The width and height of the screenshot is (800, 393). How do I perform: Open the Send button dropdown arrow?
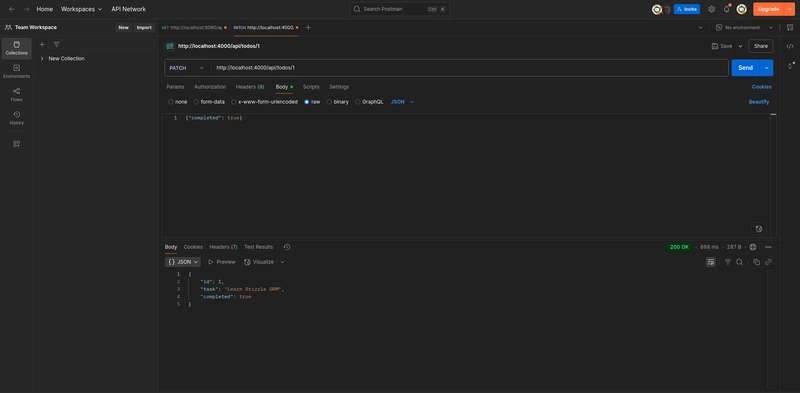(x=766, y=68)
